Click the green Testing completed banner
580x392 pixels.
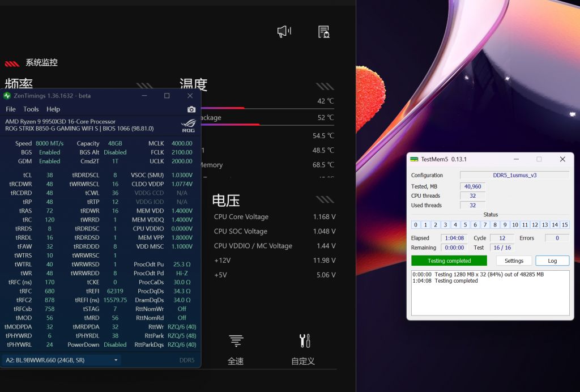pyautogui.click(x=449, y=260)
